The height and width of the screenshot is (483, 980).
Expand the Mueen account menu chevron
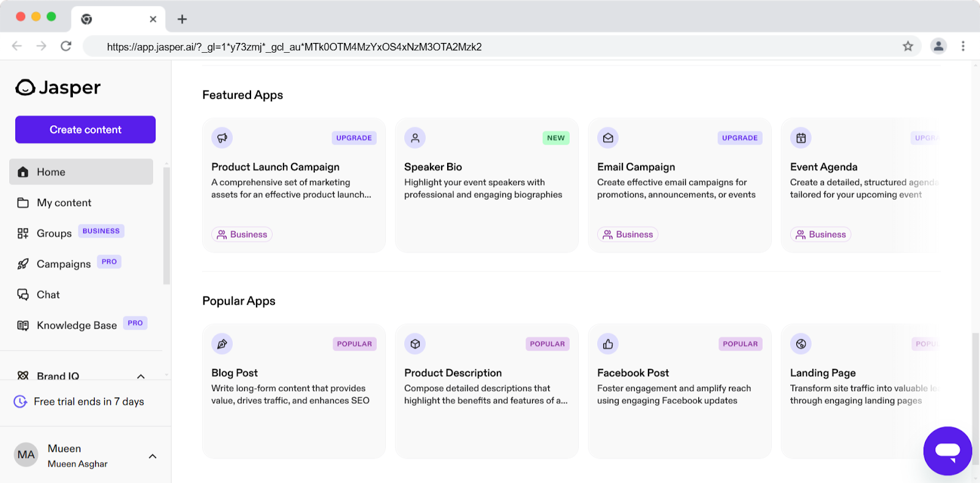click(x=153, y=456)
